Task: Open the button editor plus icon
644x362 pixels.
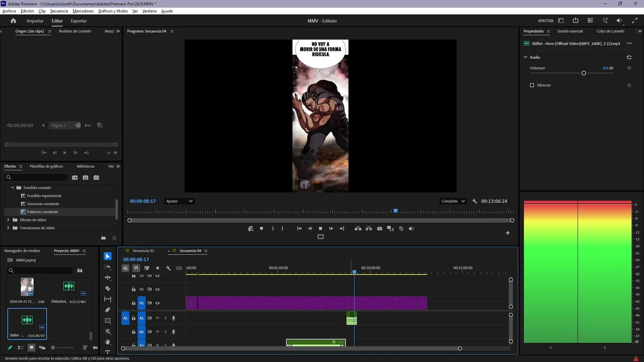Action: pyautogui.click(x=508, y=233)
